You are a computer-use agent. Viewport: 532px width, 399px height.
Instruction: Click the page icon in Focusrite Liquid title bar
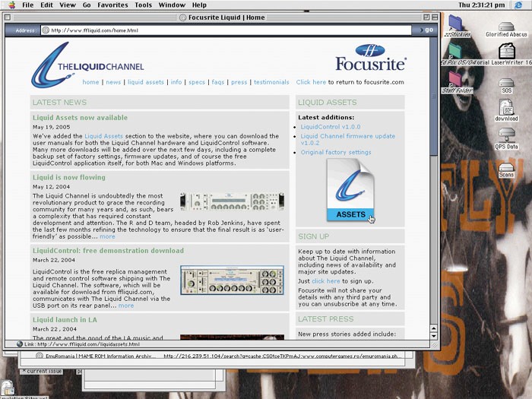click(x=183, y=17)
